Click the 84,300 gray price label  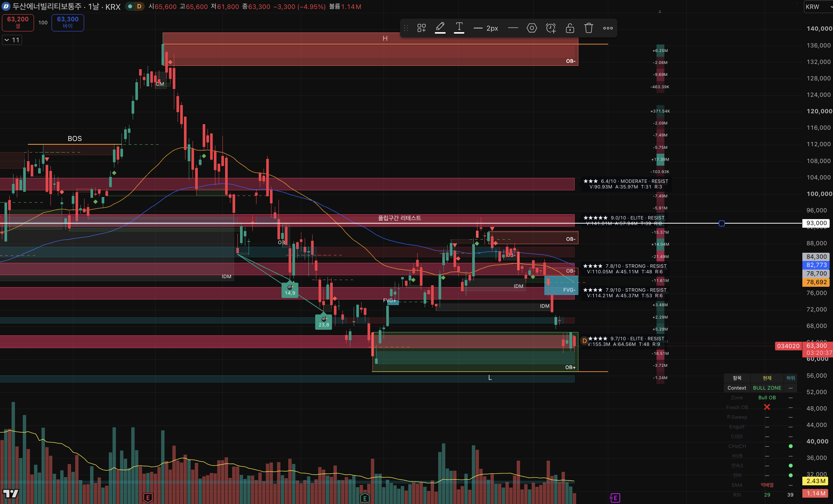click(817, 257)
